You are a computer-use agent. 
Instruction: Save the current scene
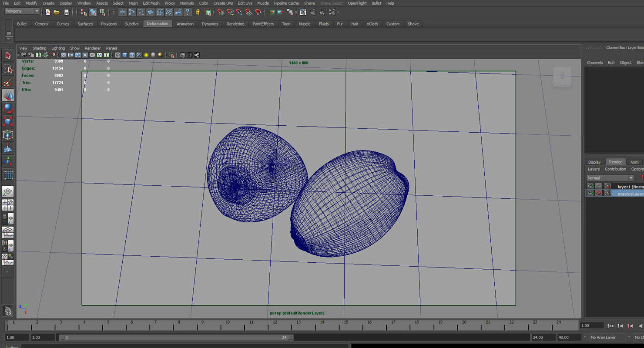tap(66, 12)
